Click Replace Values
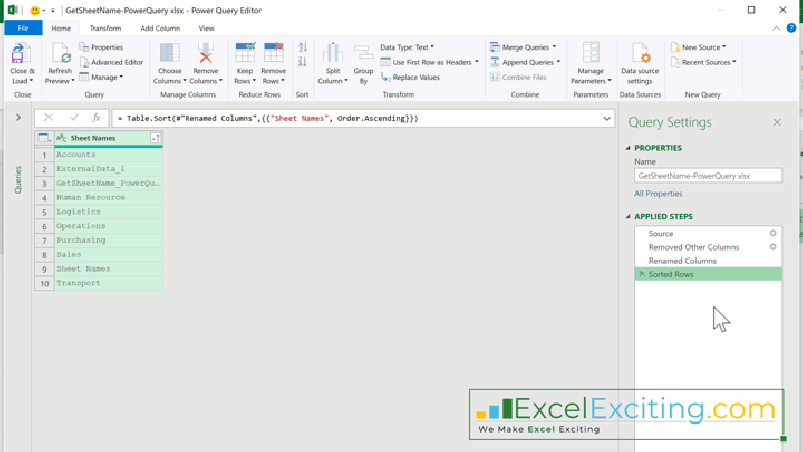Image resolution: width=803 pixels, height=452 pixels. (410, 77)
